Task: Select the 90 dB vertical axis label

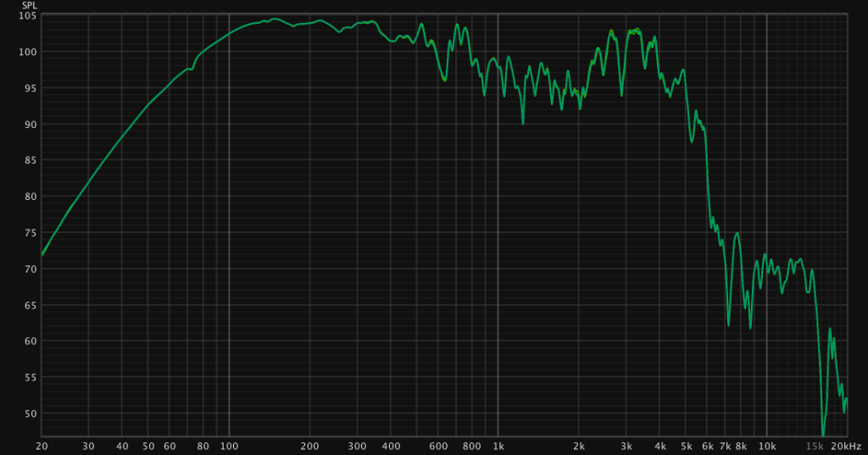Action: (x=31, y=125)
